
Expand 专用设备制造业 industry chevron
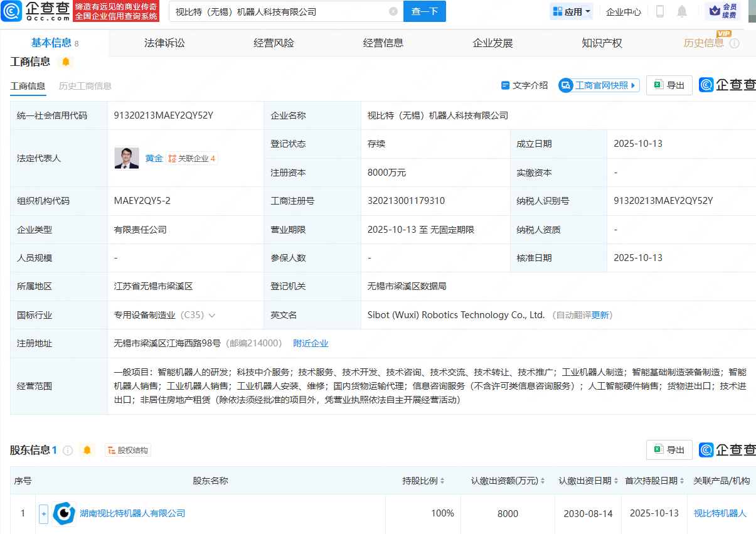pyautogui.click(x=212, y=315)
